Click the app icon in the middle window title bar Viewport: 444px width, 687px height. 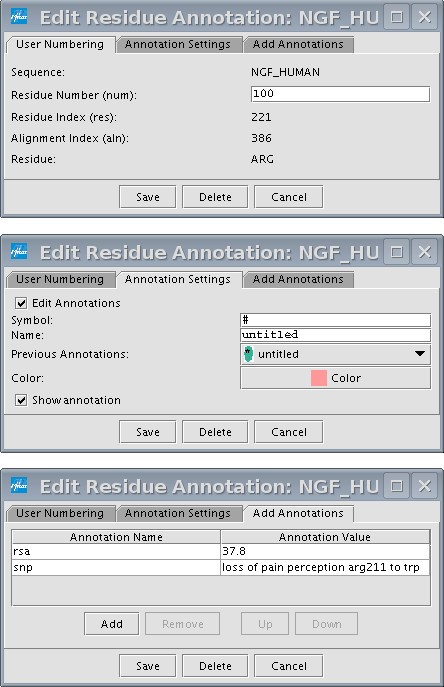19,252
